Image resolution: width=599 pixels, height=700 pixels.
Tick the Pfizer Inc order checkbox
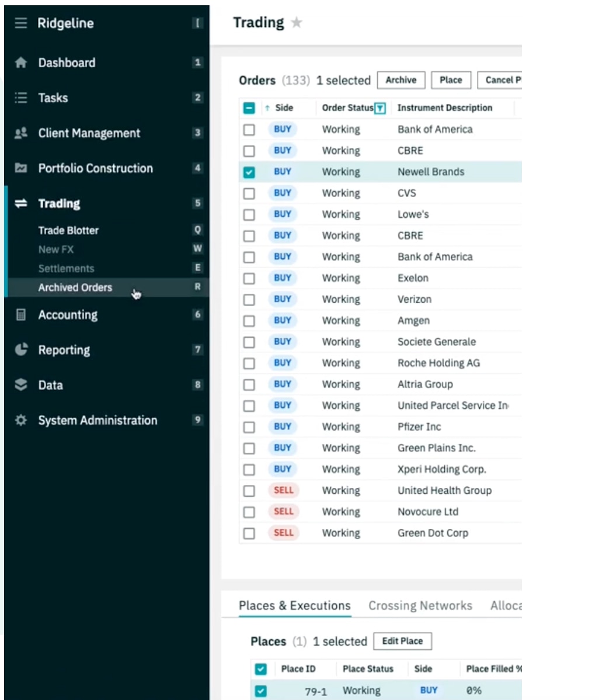[249, 427]
